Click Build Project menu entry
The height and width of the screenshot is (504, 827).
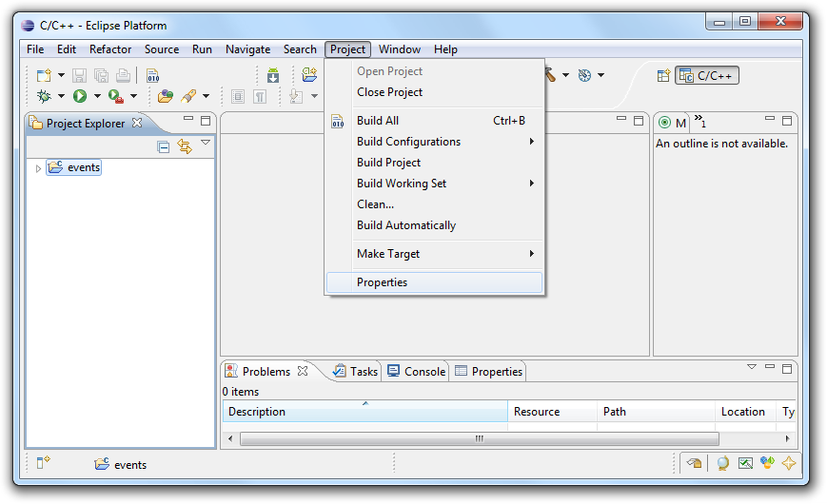coord(435,163)
